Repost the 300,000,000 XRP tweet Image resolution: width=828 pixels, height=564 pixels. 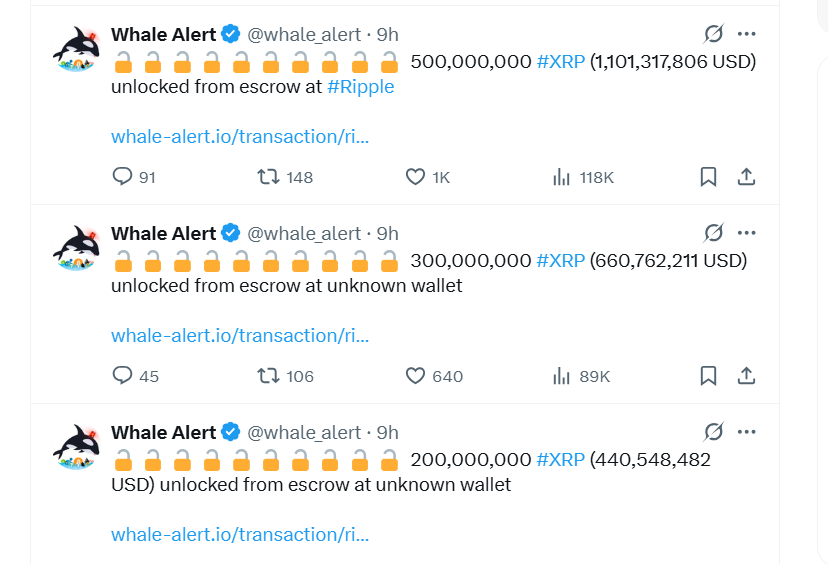[269, 376]
